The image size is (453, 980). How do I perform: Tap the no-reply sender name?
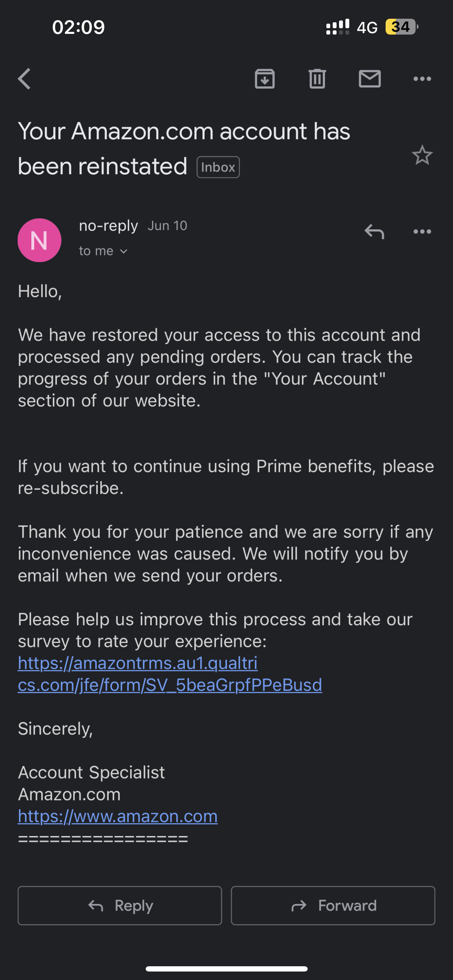click(x=108, y=226)
